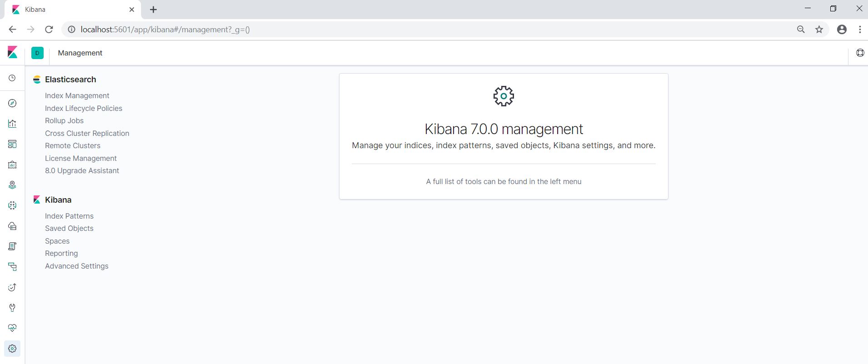
Task: Show recently viewed via clock icon
Action: pyautogui.click(x=12, y=78)
